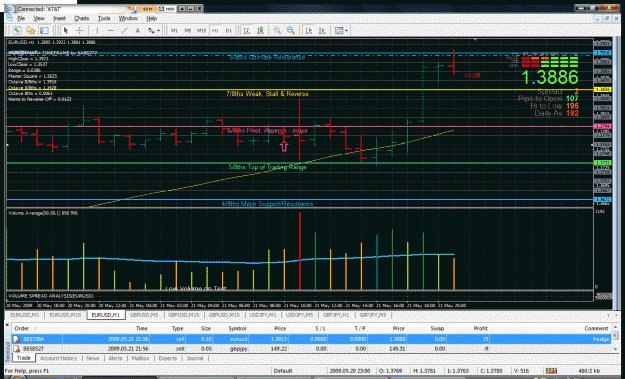The width and height of the screenshot is (625, 379).
Task: Toggle the Chart Shift icon
Action: 309,30
